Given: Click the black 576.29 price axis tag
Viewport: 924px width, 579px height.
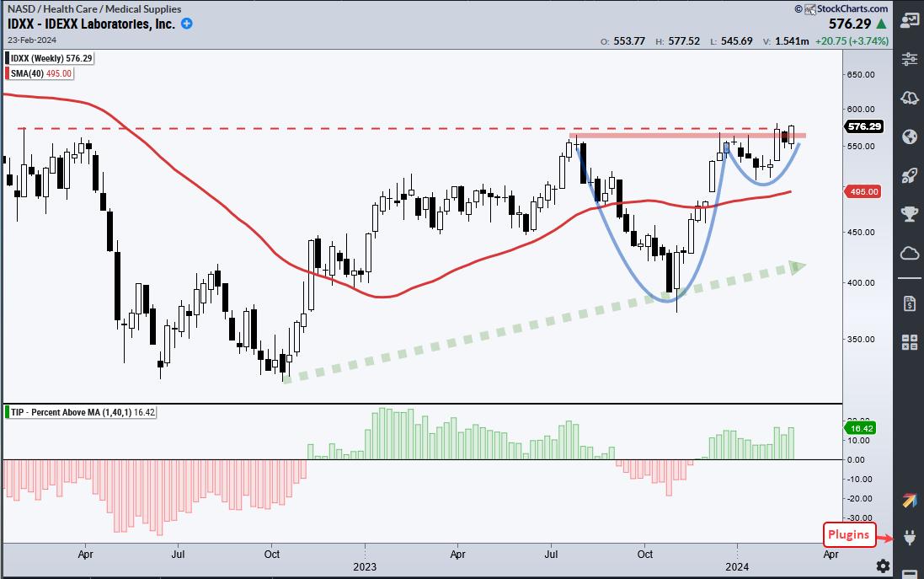Looking at the screenshot, I should 864,126.
